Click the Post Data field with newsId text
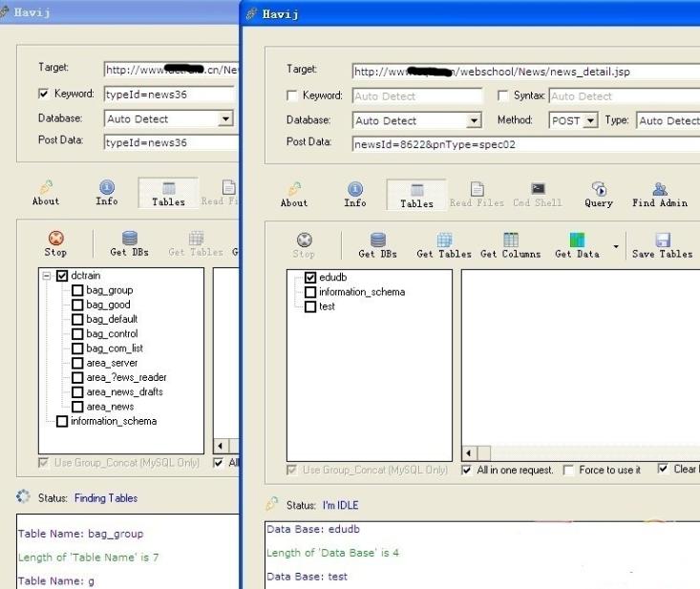The height and width of the screenshot is (589, 700). (x=526, y=144)
